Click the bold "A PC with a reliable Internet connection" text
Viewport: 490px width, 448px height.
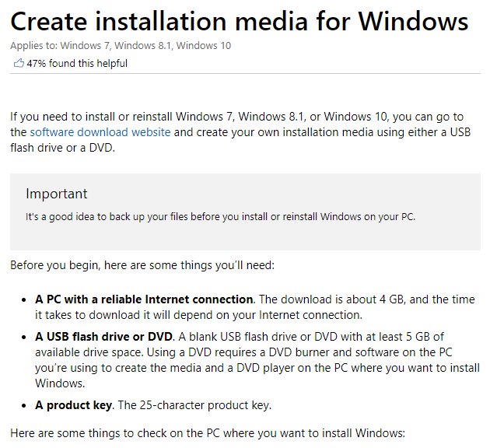tap(145, 299)
